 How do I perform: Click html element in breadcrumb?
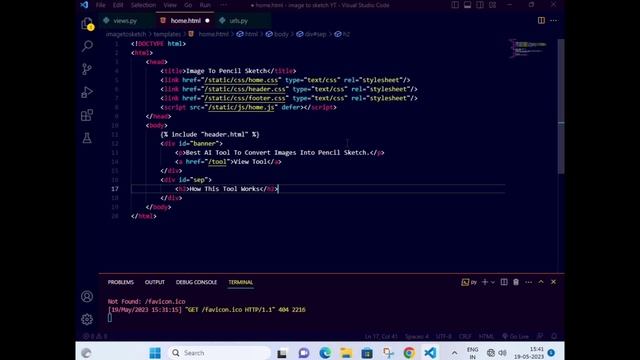click(x=251, y=34)
